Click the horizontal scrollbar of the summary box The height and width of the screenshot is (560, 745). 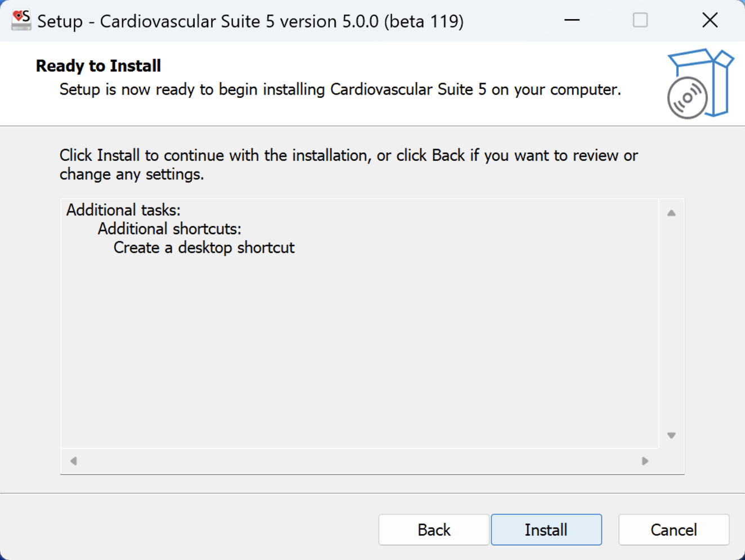[x=360, y=460]
